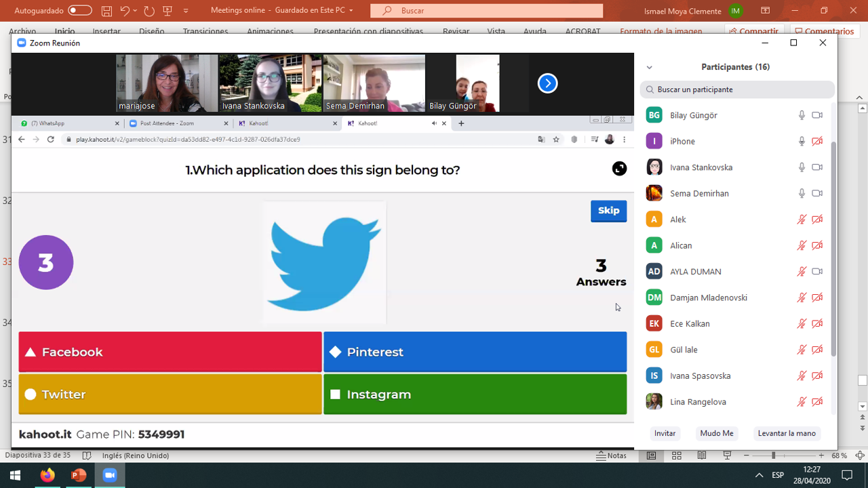Image resolution: width=868 pixels, height=488 pixels.
Task: Close the WhatsApp browser tab
Action: [117, 123]
